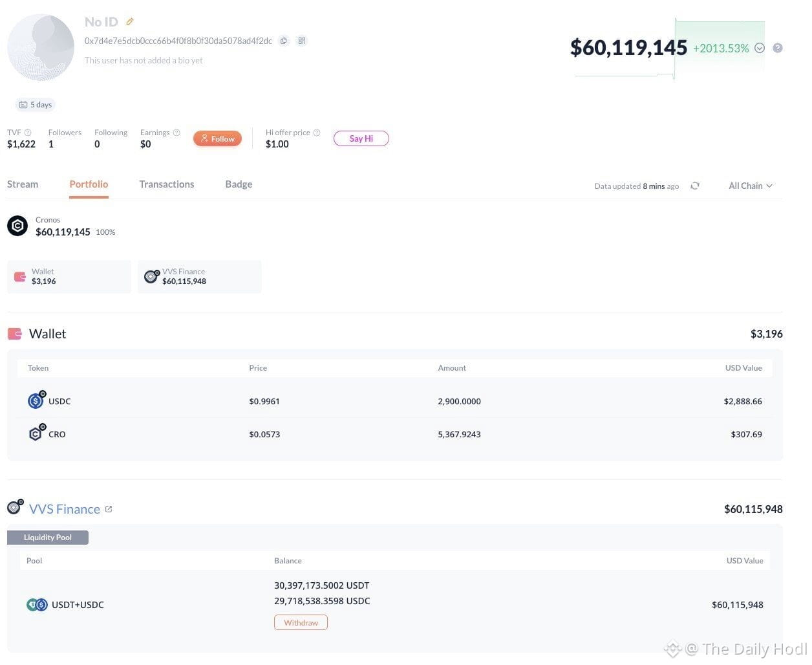Open the TVF help tooltip icon
This screenshot has height=665, width=812.
tap(28, 133)
